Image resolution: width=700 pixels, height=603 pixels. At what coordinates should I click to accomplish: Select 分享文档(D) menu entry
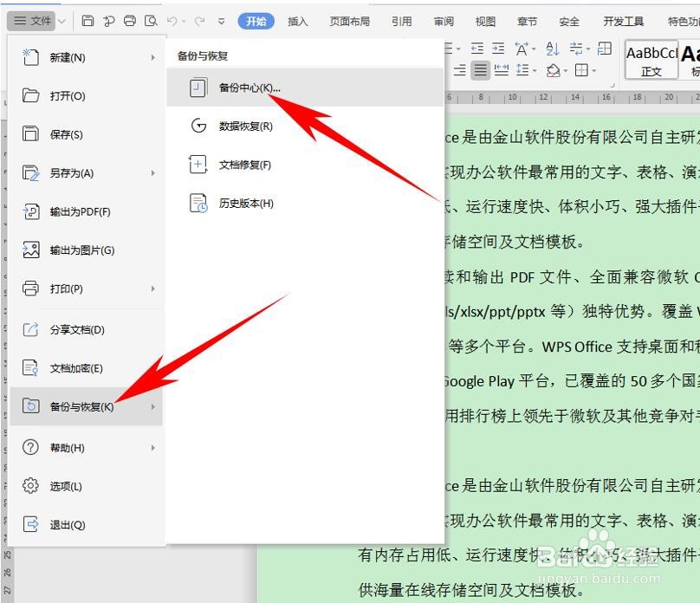(86, 330)
